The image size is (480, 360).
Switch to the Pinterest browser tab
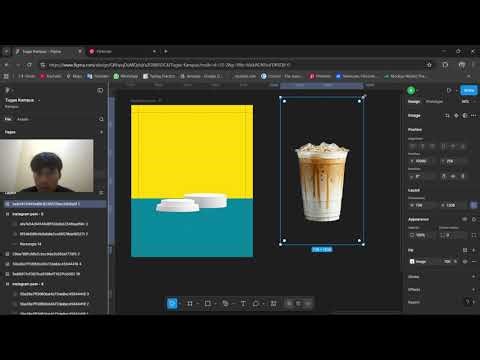coord(122,51)
